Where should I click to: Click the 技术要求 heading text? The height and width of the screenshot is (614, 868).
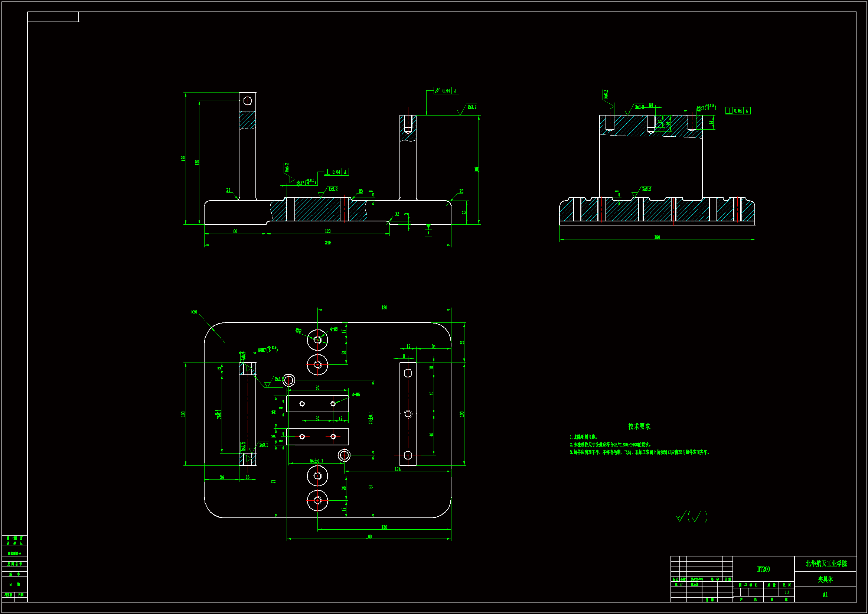click(639, 426)
